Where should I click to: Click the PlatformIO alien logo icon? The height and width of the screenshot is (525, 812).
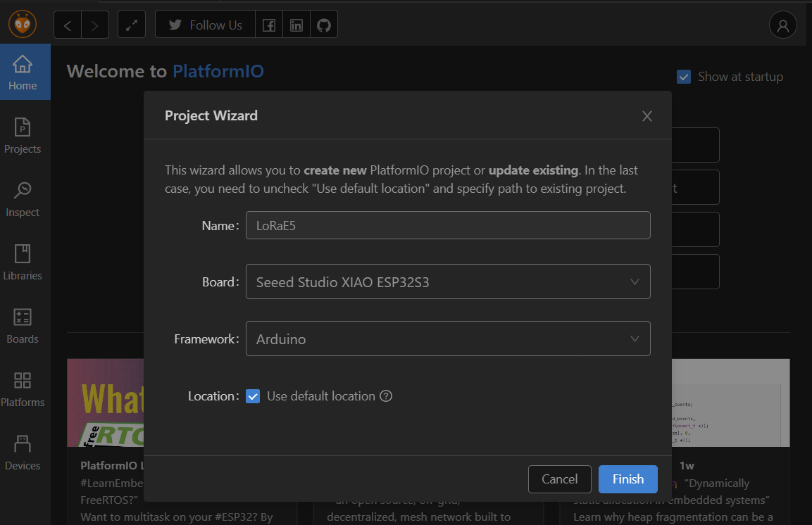click(x=23, y=24)
